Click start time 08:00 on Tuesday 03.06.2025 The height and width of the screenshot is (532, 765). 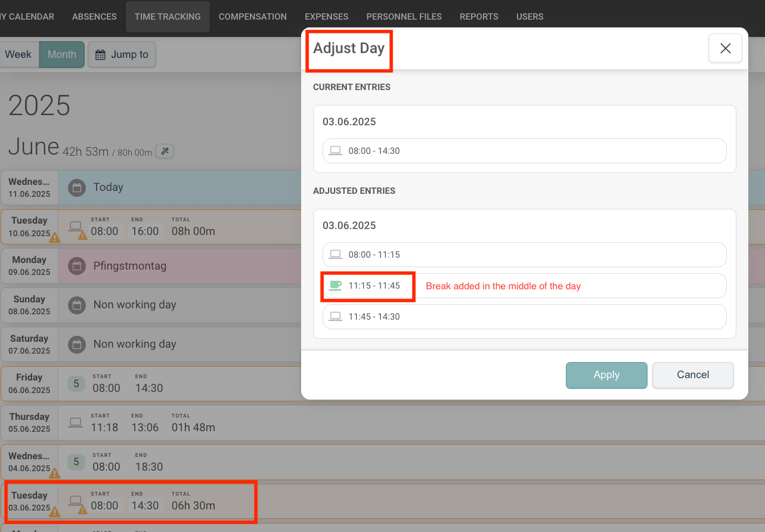[105, 506]
